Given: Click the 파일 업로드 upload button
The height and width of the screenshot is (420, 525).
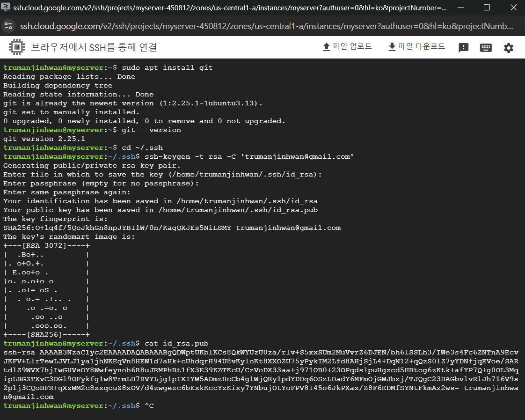Looking at the screenshot, I should pyautogui.click(x=347, y=47).
